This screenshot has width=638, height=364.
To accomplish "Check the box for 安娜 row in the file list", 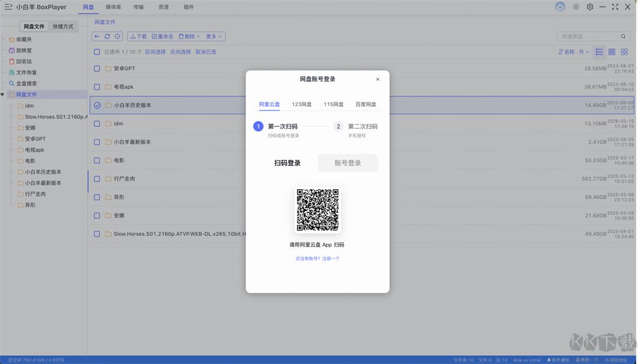I will pos(97,215).
